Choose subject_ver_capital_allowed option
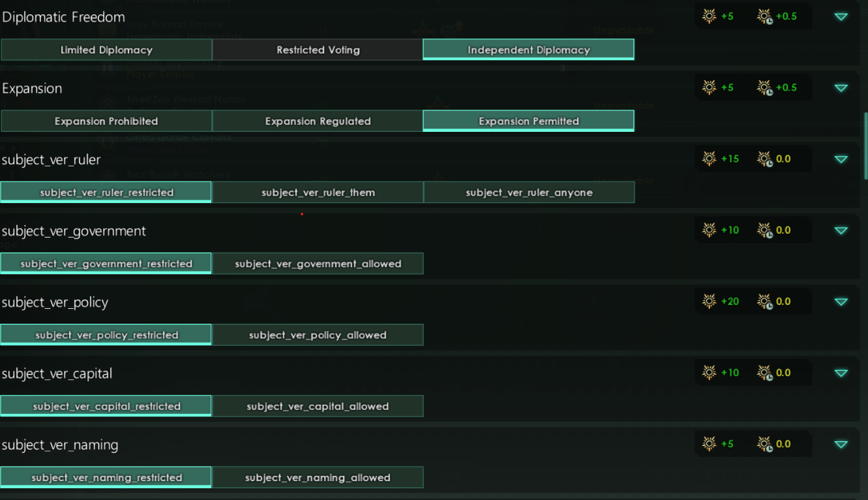The height and width of the screenshot is (500, 868). coord(318,405)
